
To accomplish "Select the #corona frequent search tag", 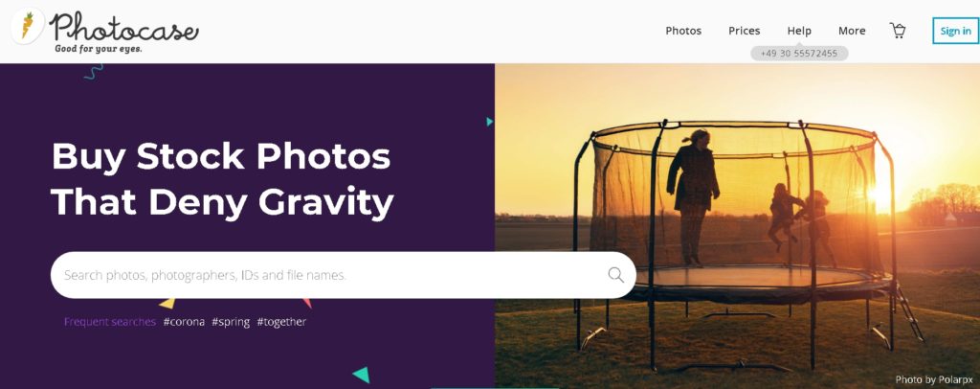I will 184,322.
